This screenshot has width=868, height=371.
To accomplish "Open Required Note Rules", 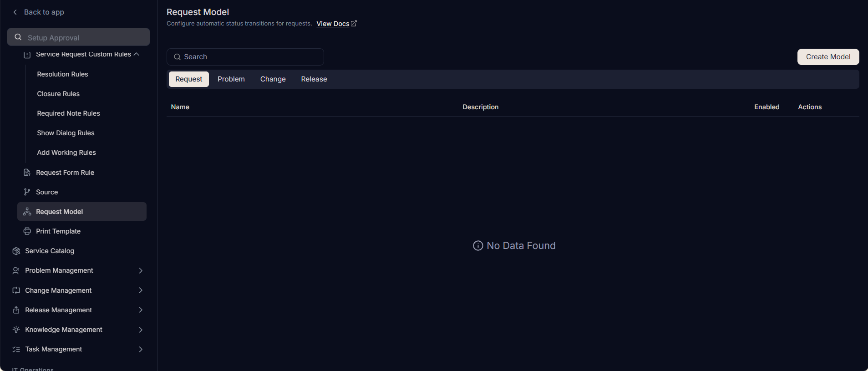I will (x=68, y=113).
